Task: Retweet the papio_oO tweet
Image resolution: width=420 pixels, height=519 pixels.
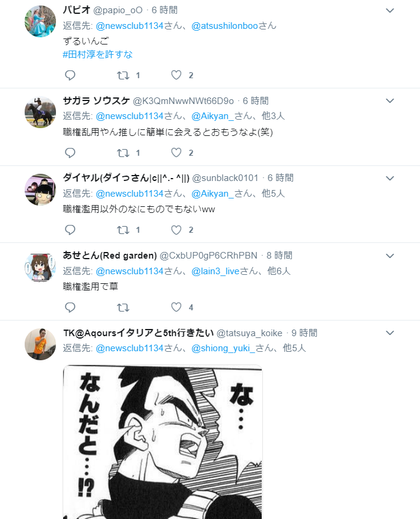Action: coord(123,75)
